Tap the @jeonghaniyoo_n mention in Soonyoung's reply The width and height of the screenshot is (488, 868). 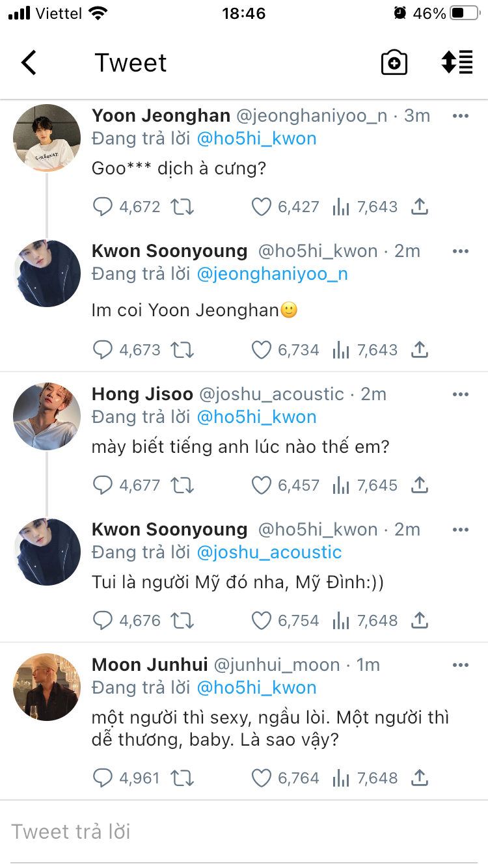[x=272, y=274]
